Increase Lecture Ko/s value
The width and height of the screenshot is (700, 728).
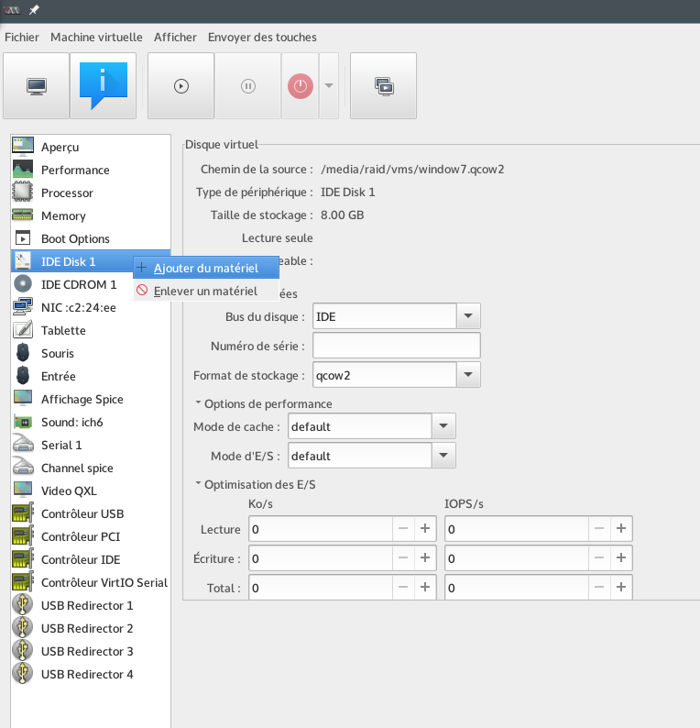point(425,528)
